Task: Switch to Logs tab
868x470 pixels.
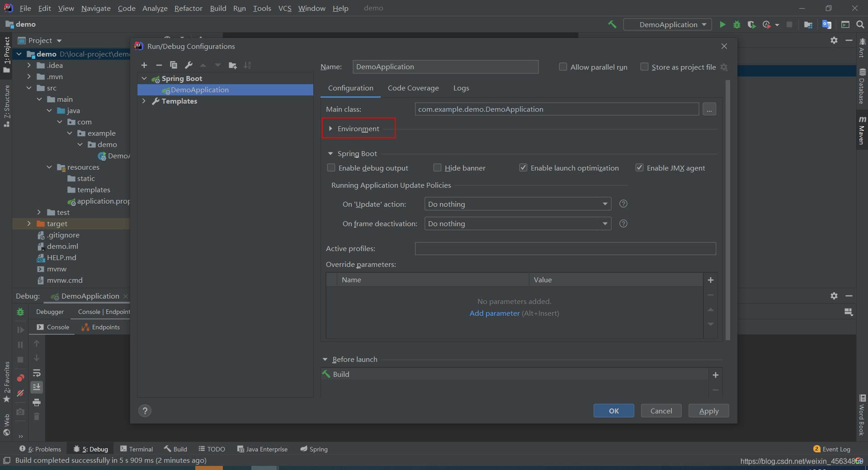Action: 461,88
